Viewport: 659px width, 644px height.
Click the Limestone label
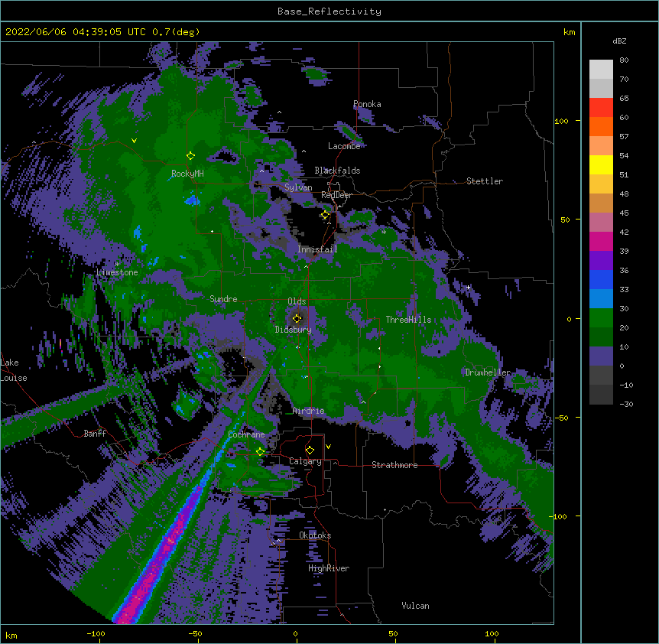click(117, 272)
